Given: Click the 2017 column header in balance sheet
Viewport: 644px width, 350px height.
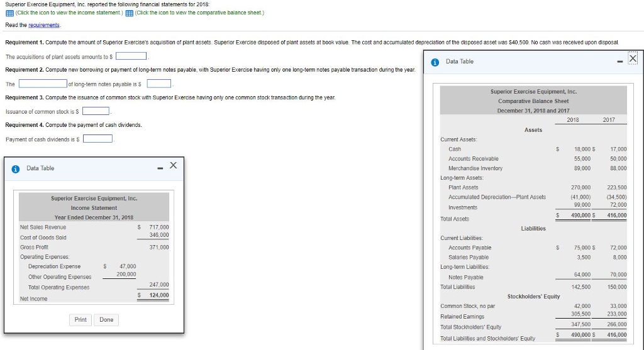Looking at the screenshot, I should point(609,120).
